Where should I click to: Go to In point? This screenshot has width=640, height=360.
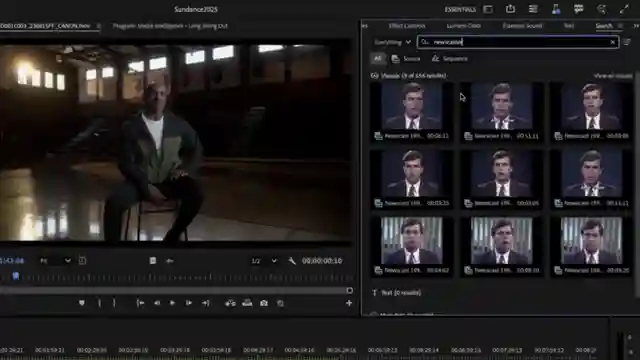(140, 303)
